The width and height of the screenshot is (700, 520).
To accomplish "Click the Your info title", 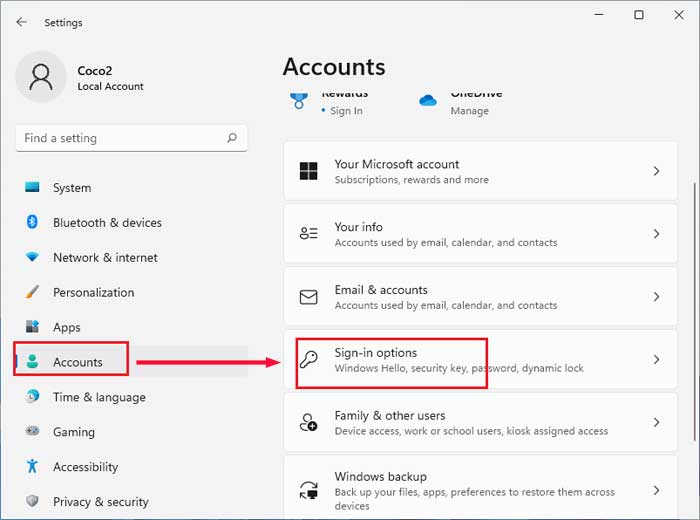I will pyautogui.click(x=358, y=227).
